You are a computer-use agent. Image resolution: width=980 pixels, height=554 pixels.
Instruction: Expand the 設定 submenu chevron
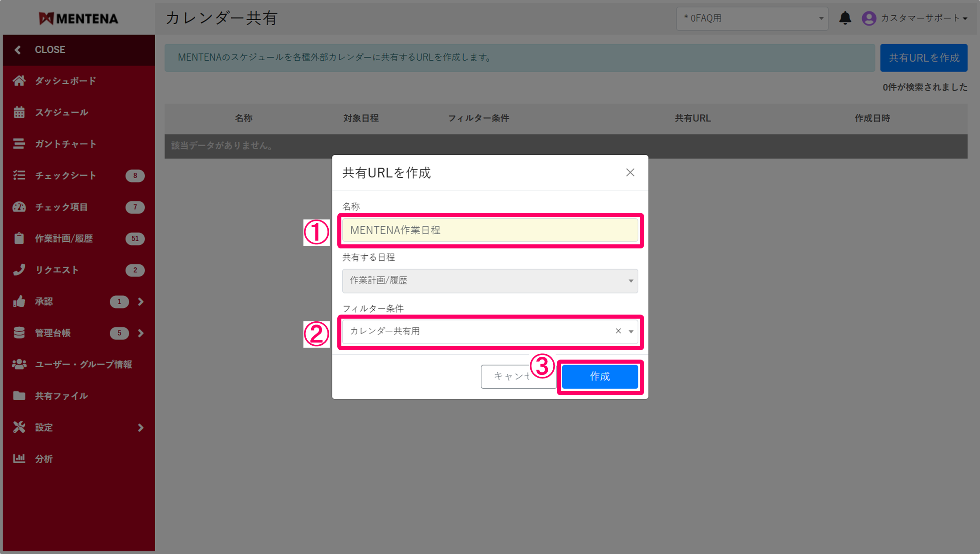point(141,428)
